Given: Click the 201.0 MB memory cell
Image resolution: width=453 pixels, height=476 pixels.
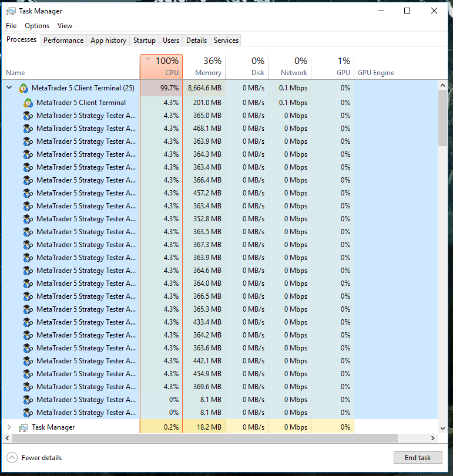Looking at the screenshot, I should (204, 103).
